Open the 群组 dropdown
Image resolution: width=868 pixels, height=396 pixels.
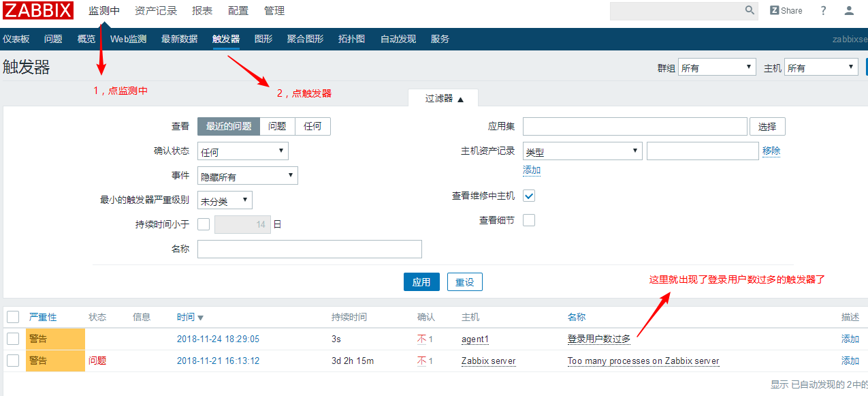(718, 67)
